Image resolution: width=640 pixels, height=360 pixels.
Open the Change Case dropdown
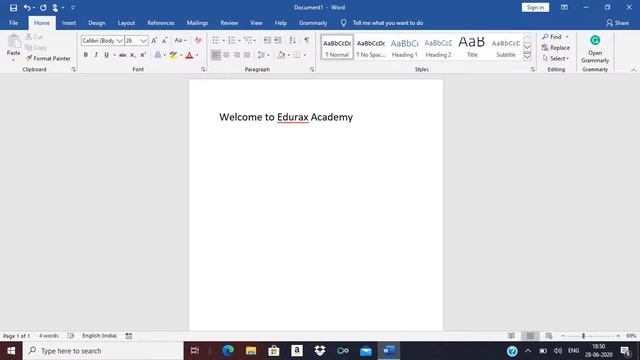click(x=180, y=40)
